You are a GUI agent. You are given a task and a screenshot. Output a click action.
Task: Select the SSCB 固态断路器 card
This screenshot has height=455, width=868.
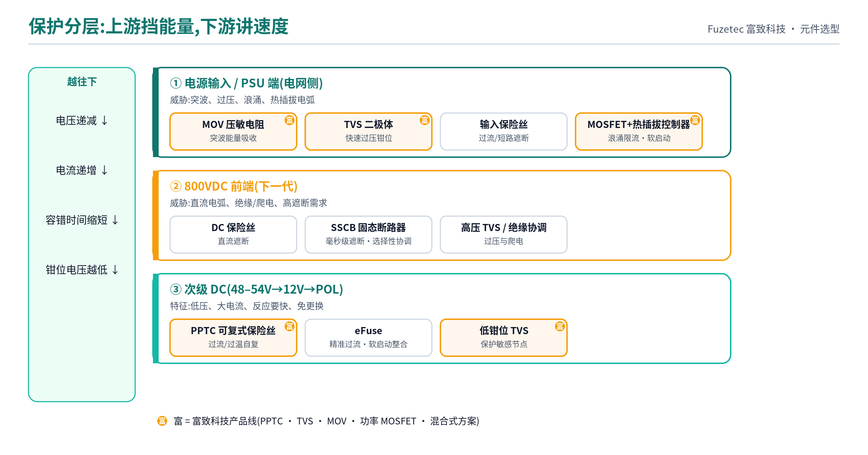point(369,235)
